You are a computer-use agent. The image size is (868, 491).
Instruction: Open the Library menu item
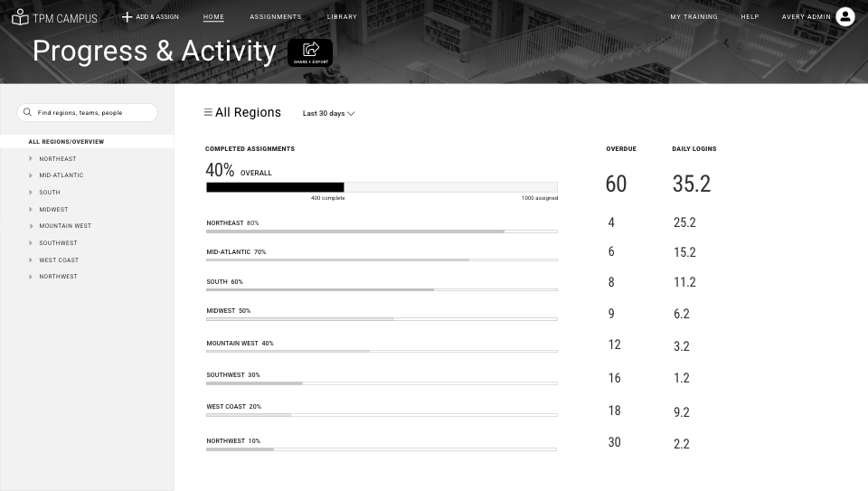coord(342,17)
